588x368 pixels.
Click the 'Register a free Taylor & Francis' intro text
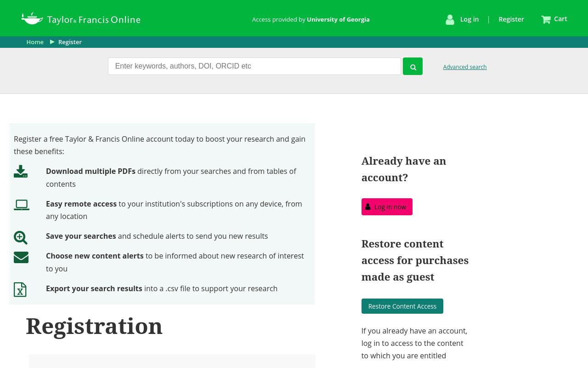pyautogui.click(x=159, y=145)
